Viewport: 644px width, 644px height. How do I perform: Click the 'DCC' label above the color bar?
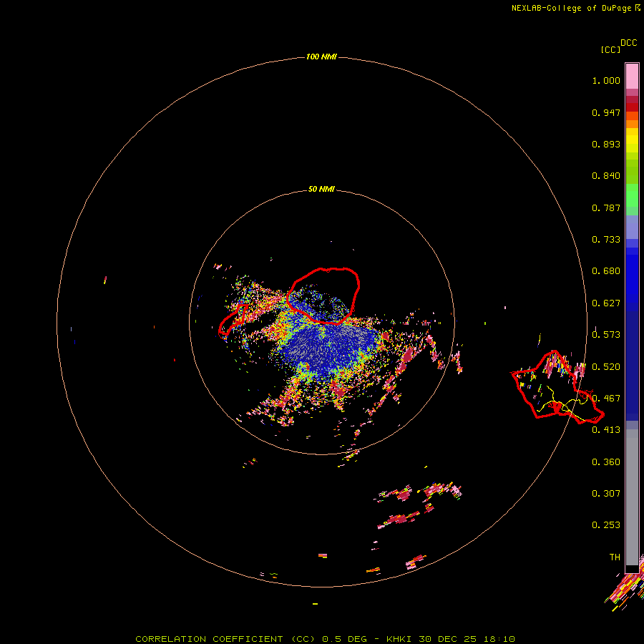[x=629, y=43]
